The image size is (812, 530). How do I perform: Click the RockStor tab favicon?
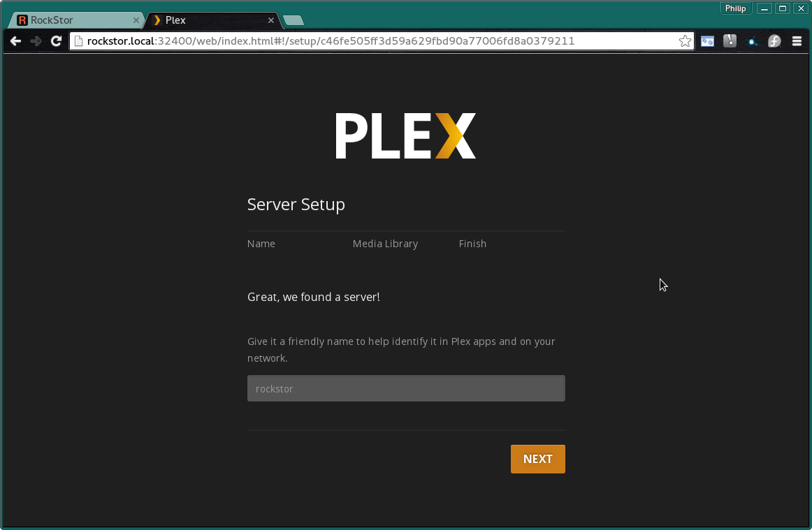coord(22,20)
